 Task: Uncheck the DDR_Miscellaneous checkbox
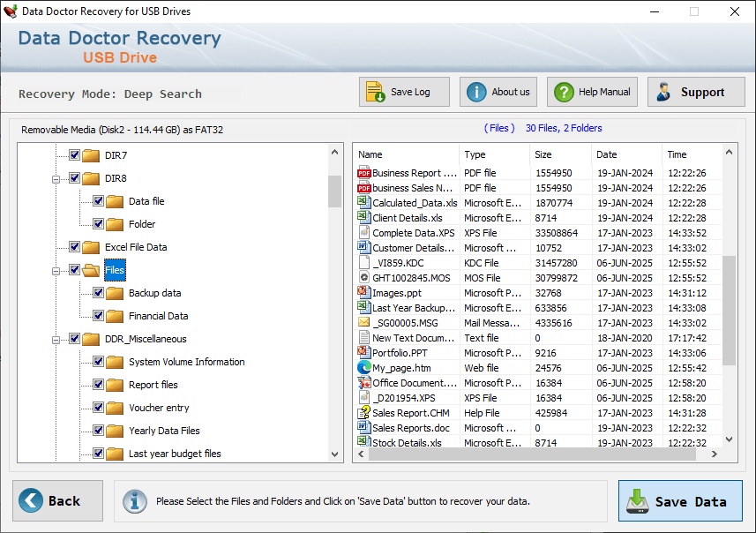tap(74, 338)
